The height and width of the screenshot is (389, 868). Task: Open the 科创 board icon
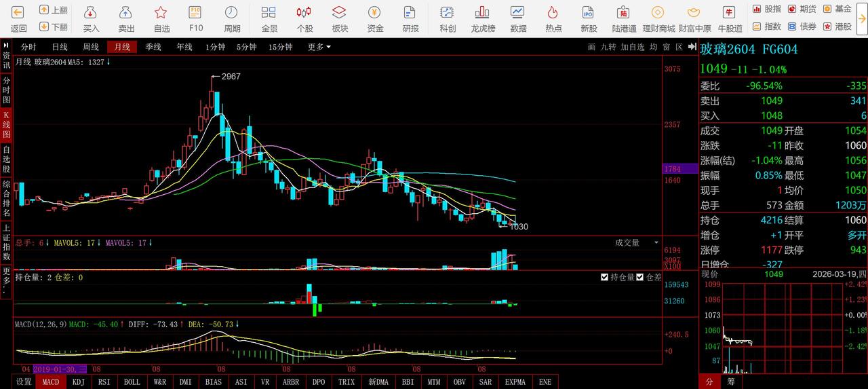point(448,12)
